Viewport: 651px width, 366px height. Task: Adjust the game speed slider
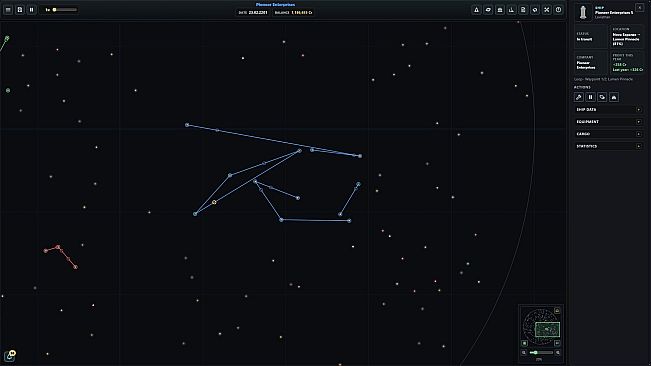(x=65, y=10)
